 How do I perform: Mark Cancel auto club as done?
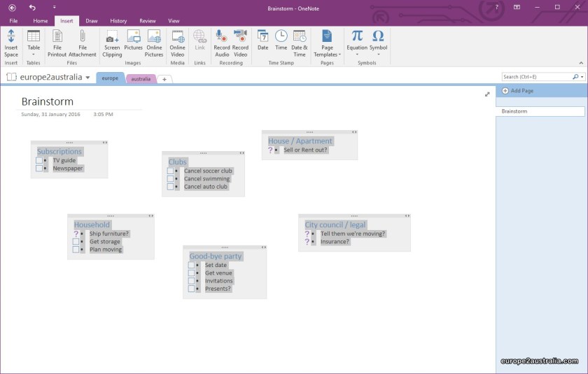(170, 187)
